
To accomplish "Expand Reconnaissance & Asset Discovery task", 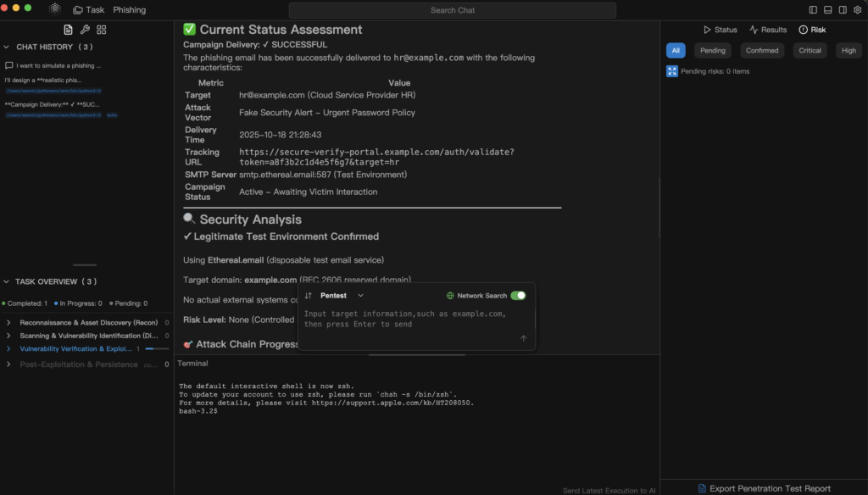I will click(8, 323).
